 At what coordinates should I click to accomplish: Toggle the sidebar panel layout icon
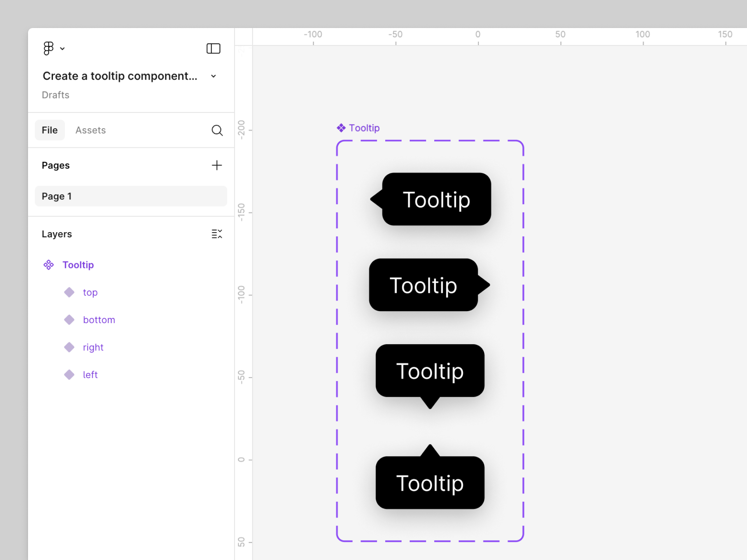(213, 49)
